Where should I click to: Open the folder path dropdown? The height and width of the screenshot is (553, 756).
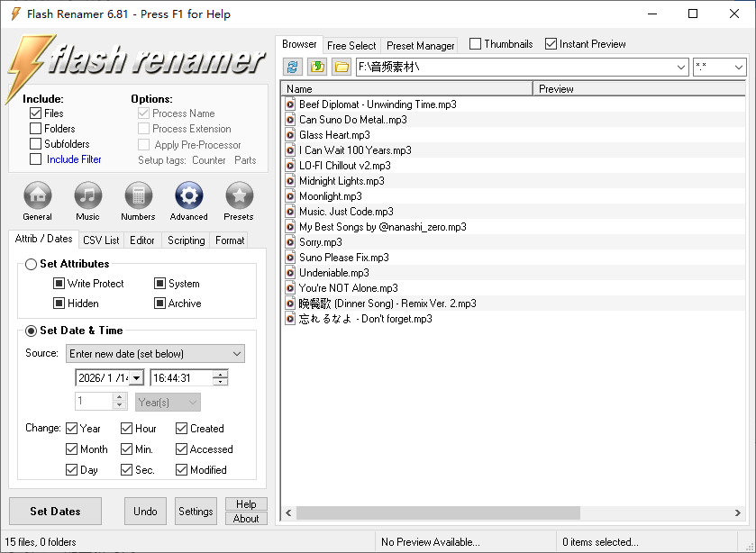click(x=681, y=68)
